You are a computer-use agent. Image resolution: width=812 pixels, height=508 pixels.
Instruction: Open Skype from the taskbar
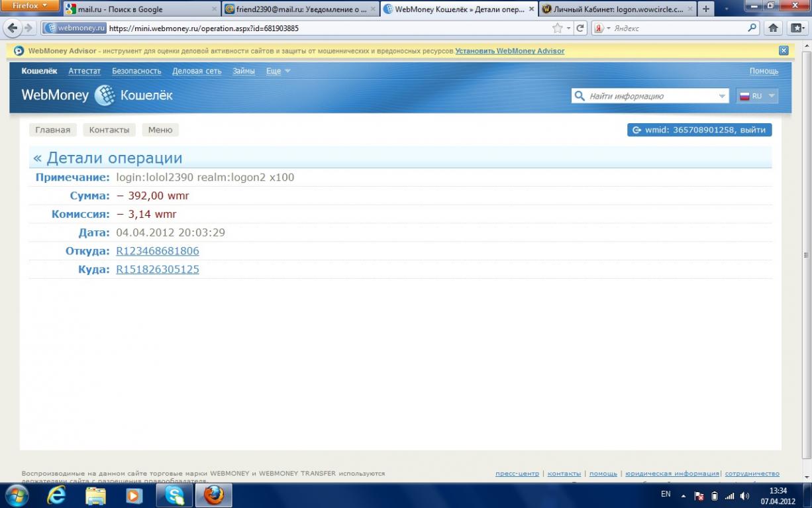(x=175, y=495)
